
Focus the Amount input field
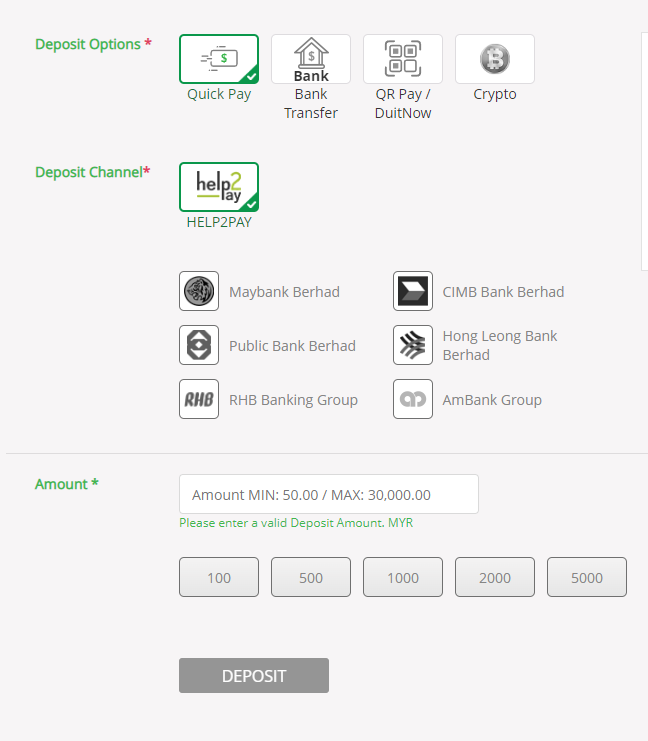tap(329, 494)
